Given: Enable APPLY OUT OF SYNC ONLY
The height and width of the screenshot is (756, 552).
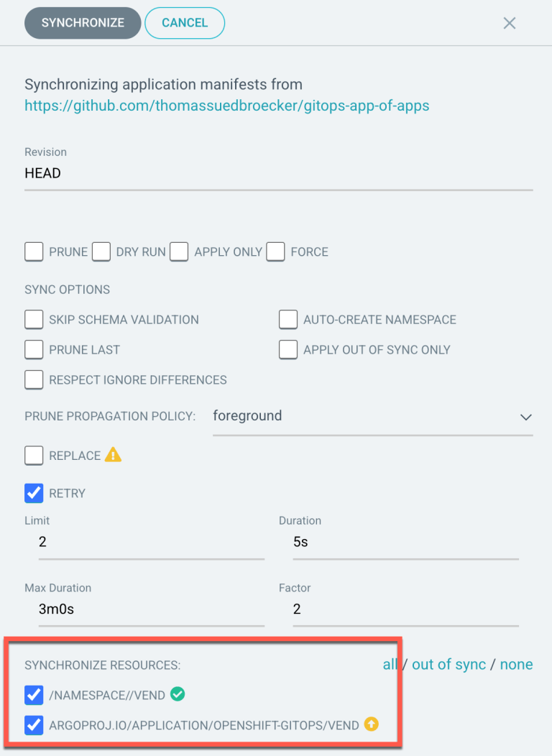Looking at the screenshot, I should pyautogui.click(x=287, y=349).
